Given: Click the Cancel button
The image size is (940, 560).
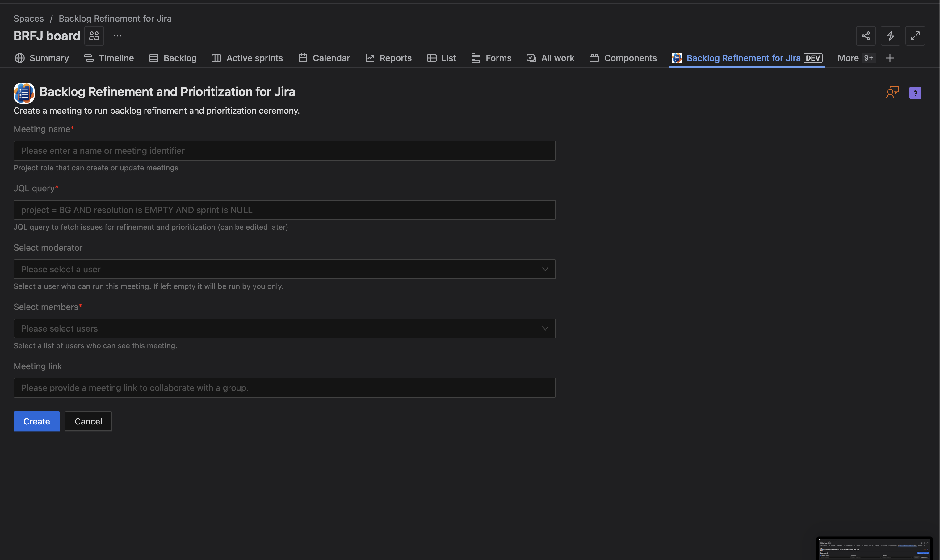Looking at the screenshot, I should pos(88,421).
